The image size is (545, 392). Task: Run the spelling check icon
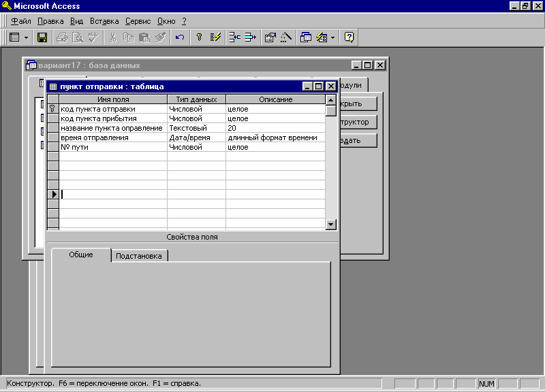(x=93, y=37)
